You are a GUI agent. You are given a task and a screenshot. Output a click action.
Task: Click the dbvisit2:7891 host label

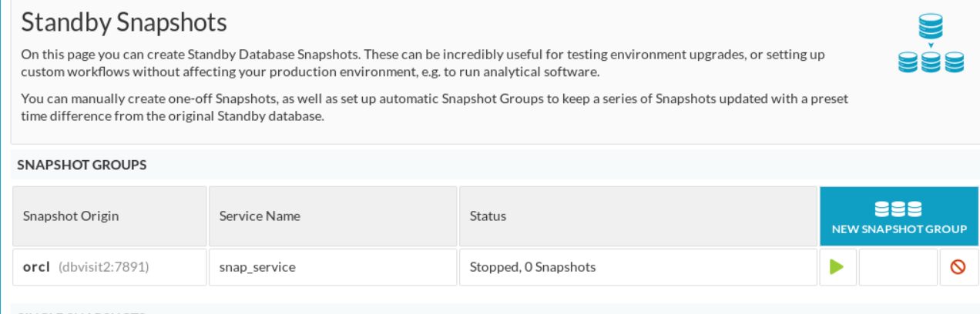pyautogui.click(x=103, y=268)
